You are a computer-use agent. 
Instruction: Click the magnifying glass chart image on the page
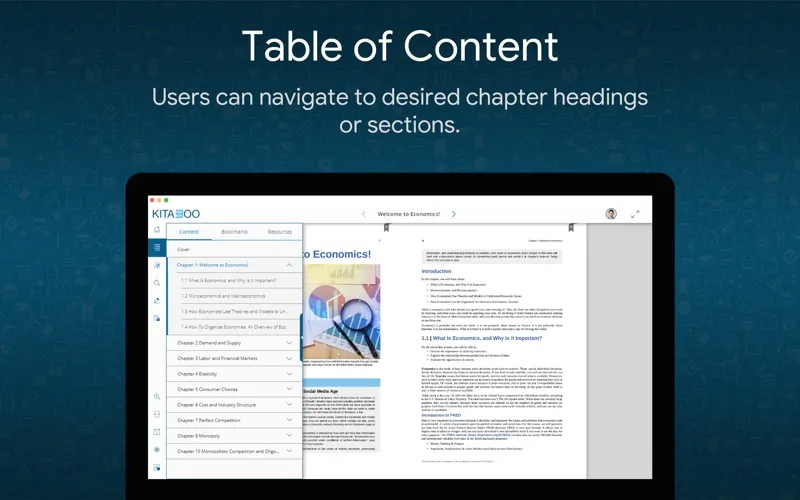pos(341,312)
